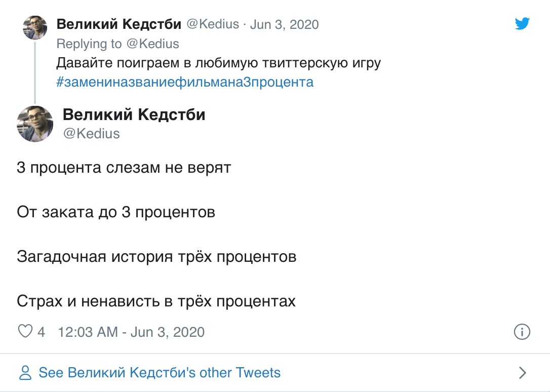Click the person icon beside See other Tweets
This screenshot has width=550, height=392.
click(25, 373)
